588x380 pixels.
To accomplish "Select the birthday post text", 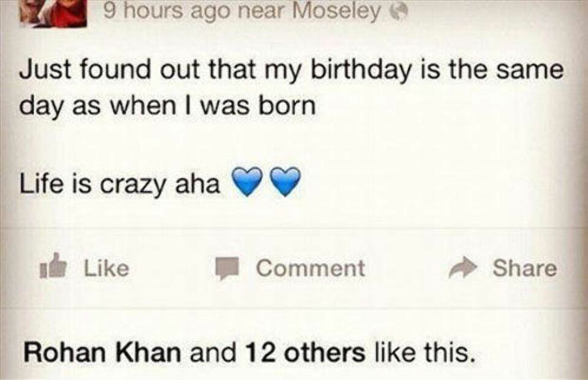I will pos(291,88).
